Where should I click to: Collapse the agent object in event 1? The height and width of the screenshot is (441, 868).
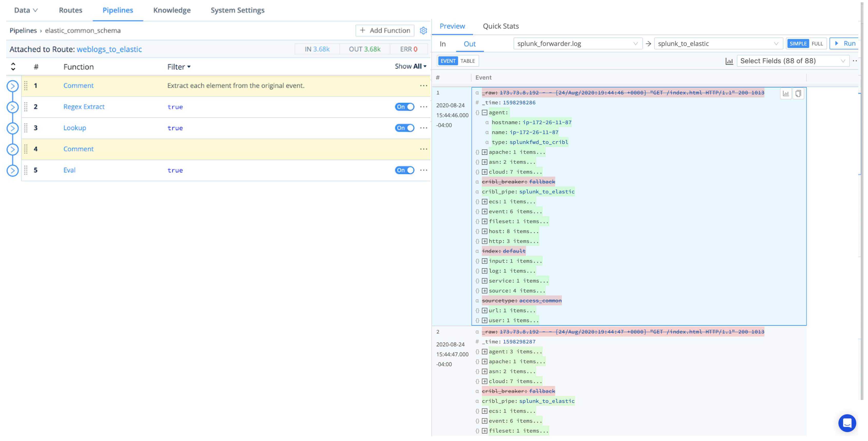coord(484,113)
